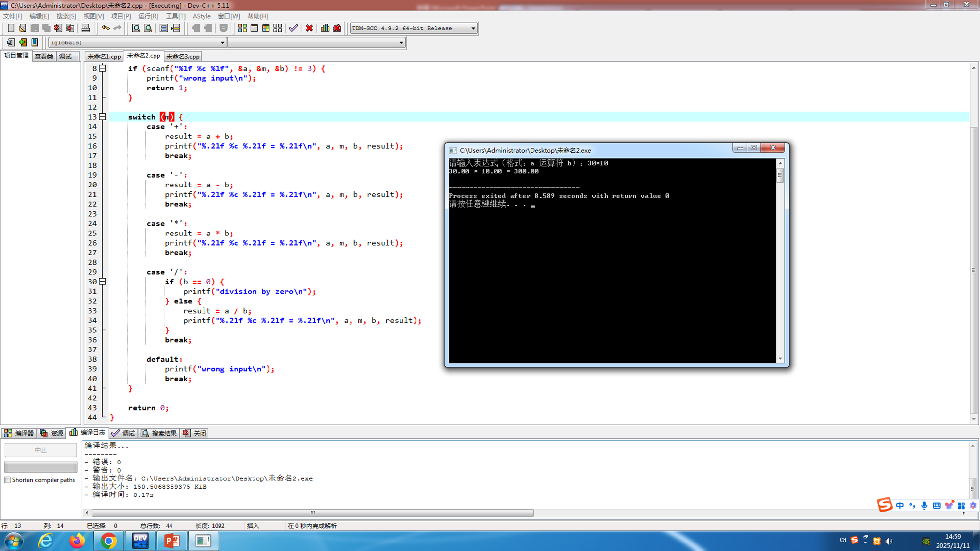Collapse the scanf if block at line 8

click(102, 69)
